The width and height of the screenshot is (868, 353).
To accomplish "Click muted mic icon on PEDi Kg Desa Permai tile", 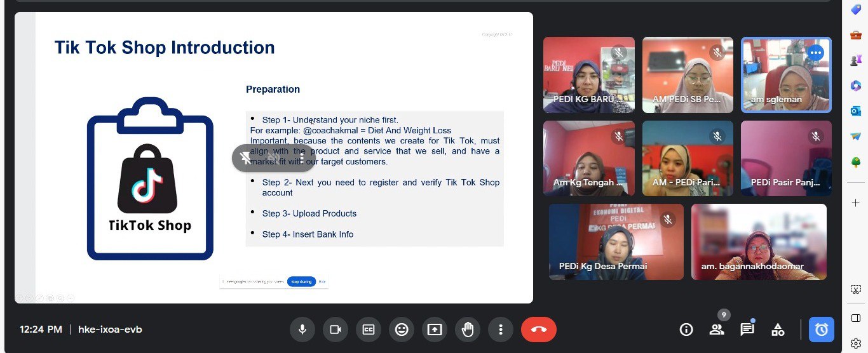I will pyautogui.click(x=668, y=220).
